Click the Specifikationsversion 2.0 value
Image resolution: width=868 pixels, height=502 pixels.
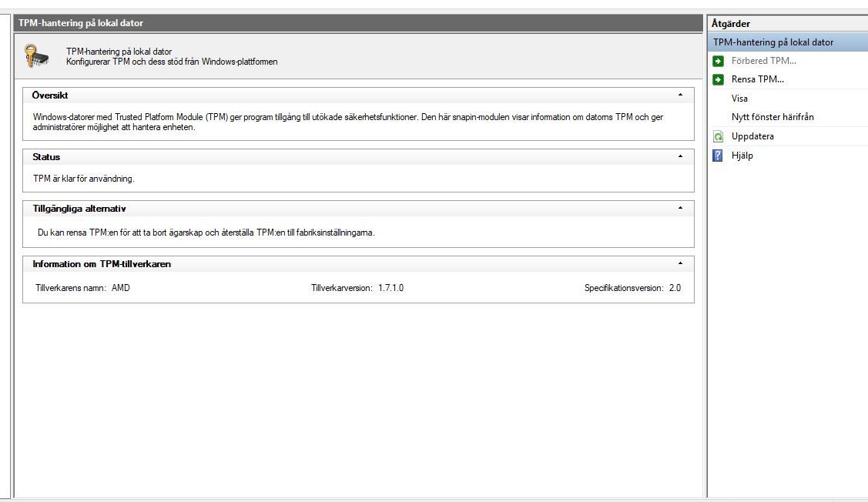(674, 288)
